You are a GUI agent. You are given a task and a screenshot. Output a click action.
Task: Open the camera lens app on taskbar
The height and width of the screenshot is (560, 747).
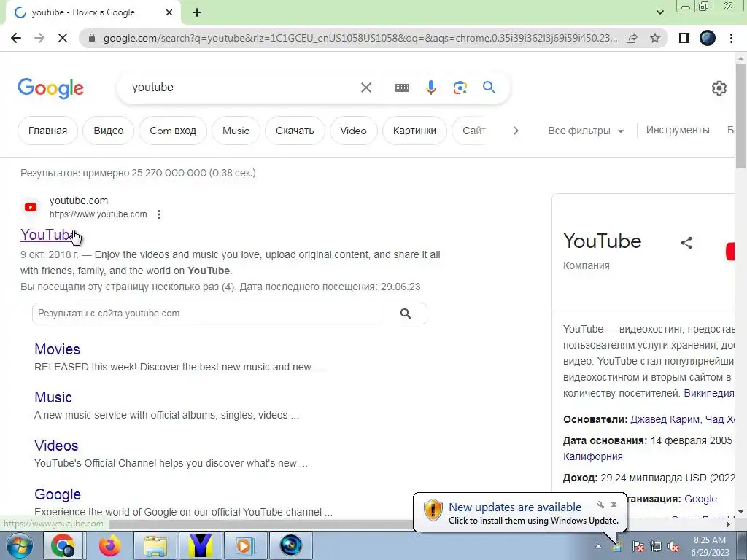[x=291, y=545]
